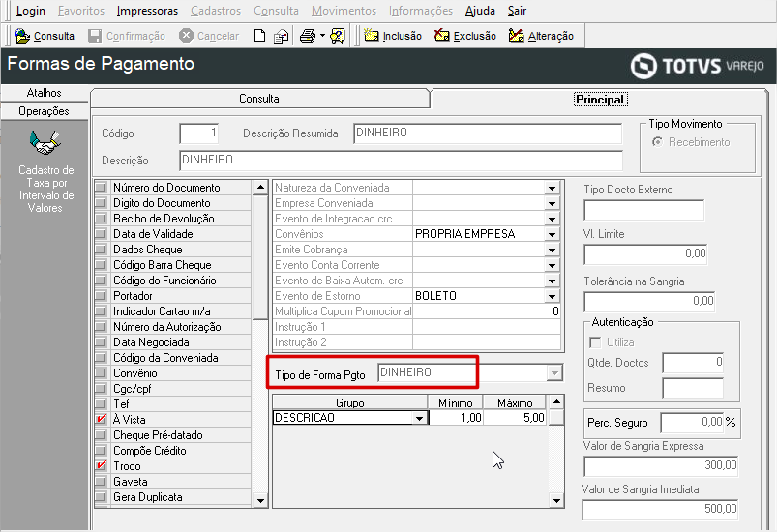
Task: Switch to the Principal tab
Action: 601,100
